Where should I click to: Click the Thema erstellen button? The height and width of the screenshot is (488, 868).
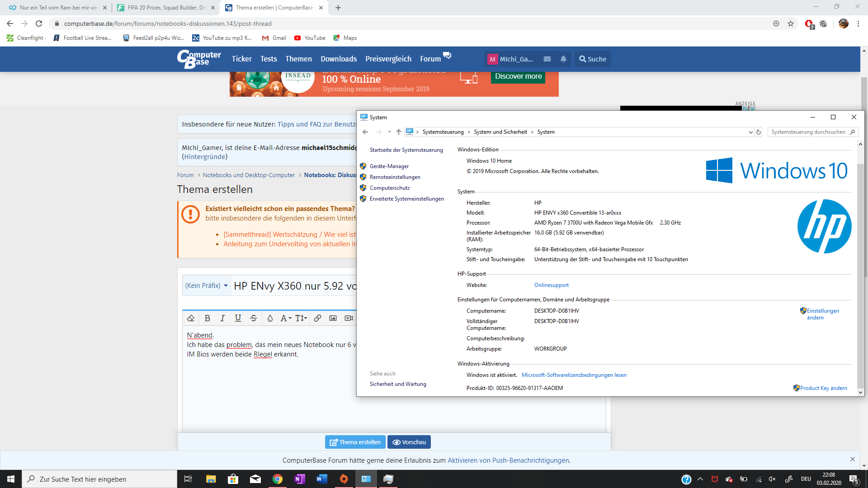coord(355,442)
